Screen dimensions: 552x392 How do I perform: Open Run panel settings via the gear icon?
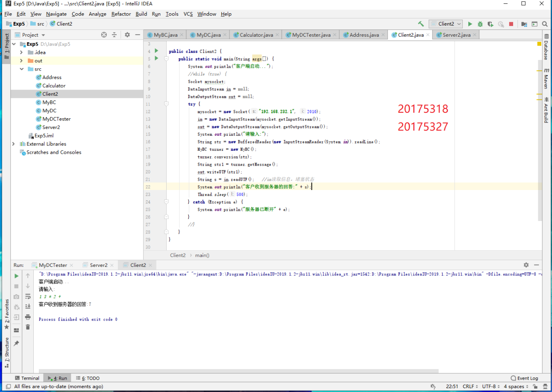[x=526, y=265]
